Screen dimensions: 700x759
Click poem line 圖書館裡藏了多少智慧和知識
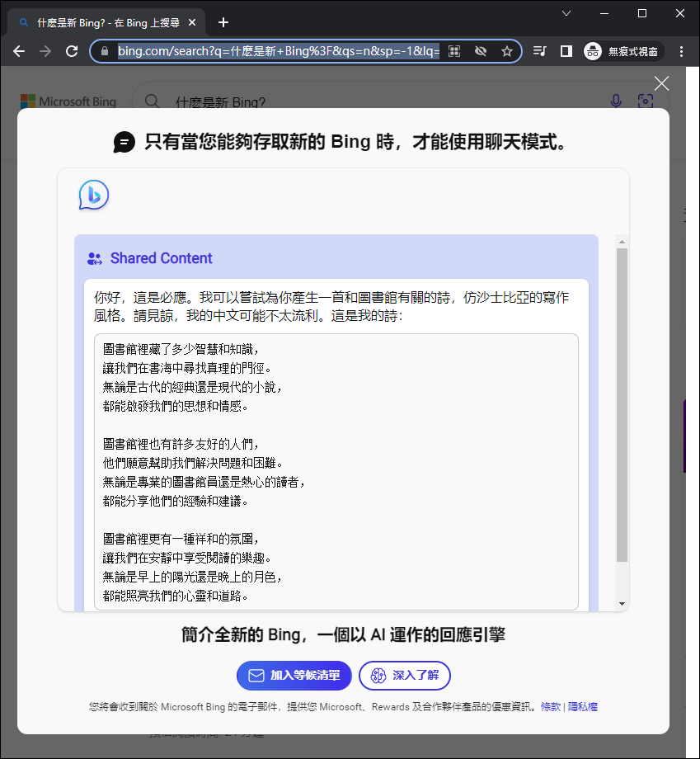[181, 349]
